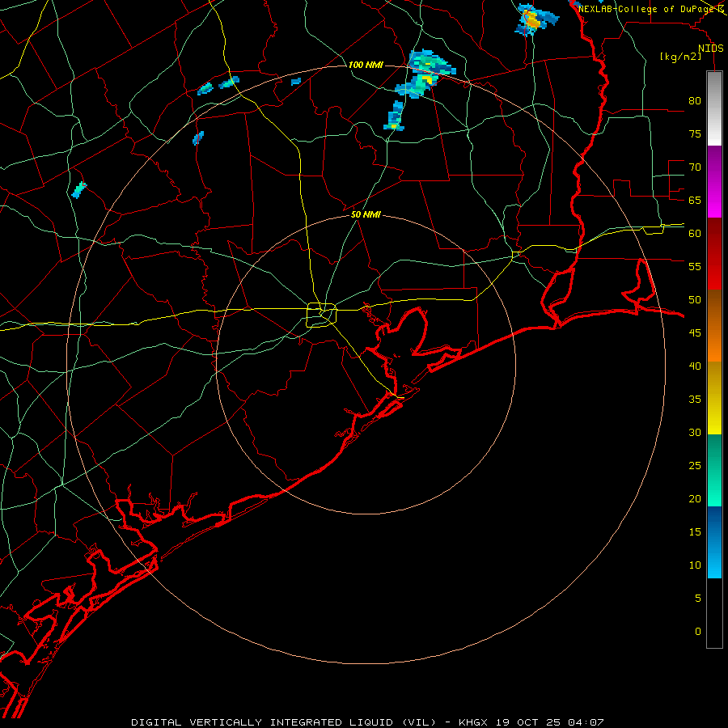728x728 pixels.
Task: Click the KHGX station identifier
Action: click(x=474, y=722)
